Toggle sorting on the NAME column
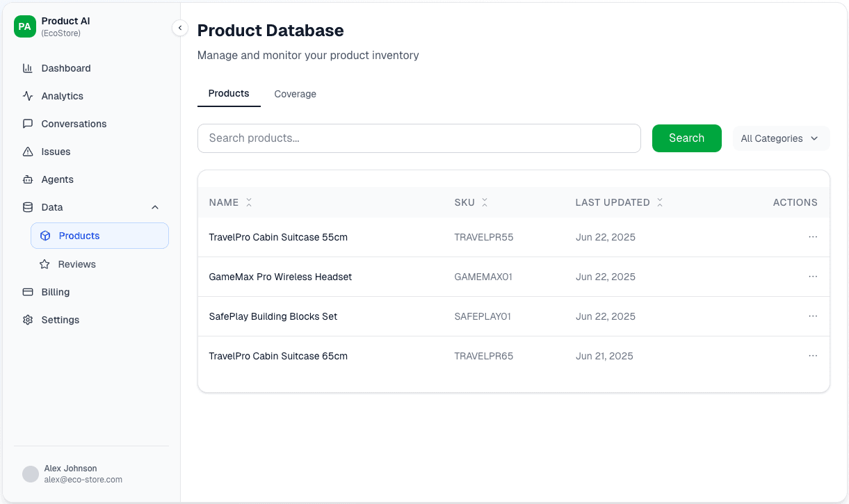The width and height of the screenshot is (849, 504). 248,202
